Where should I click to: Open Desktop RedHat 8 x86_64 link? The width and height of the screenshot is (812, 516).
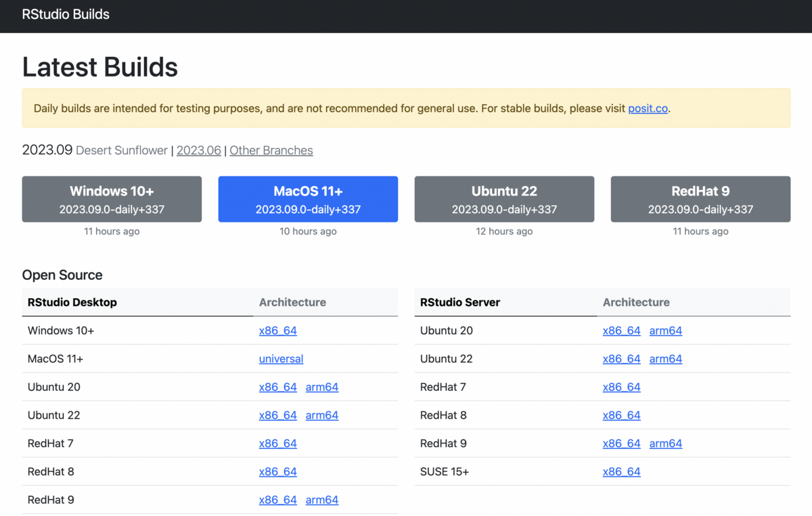278,471
